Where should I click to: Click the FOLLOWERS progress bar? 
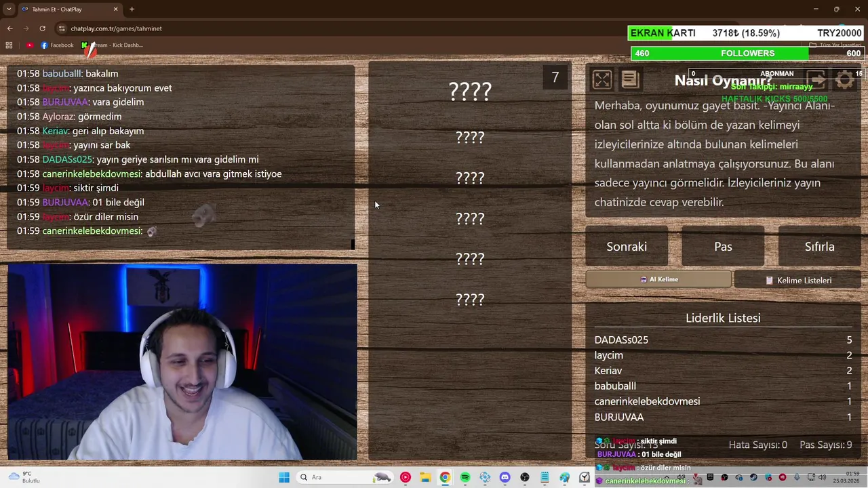[747, 54]
